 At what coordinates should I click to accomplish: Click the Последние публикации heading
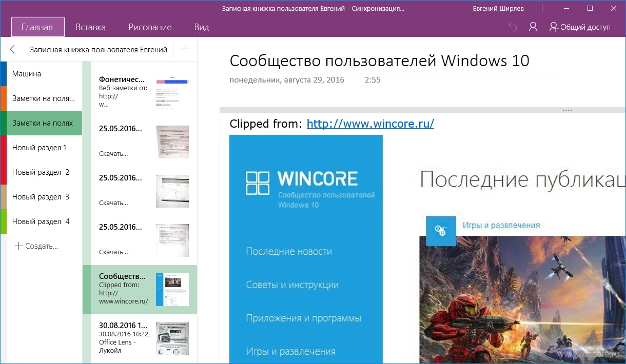522,179
